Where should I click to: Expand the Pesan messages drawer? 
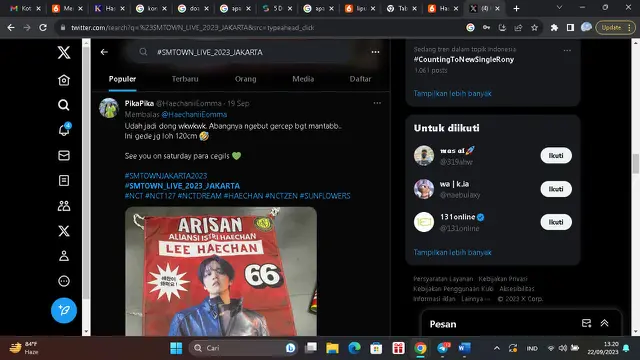604,323
